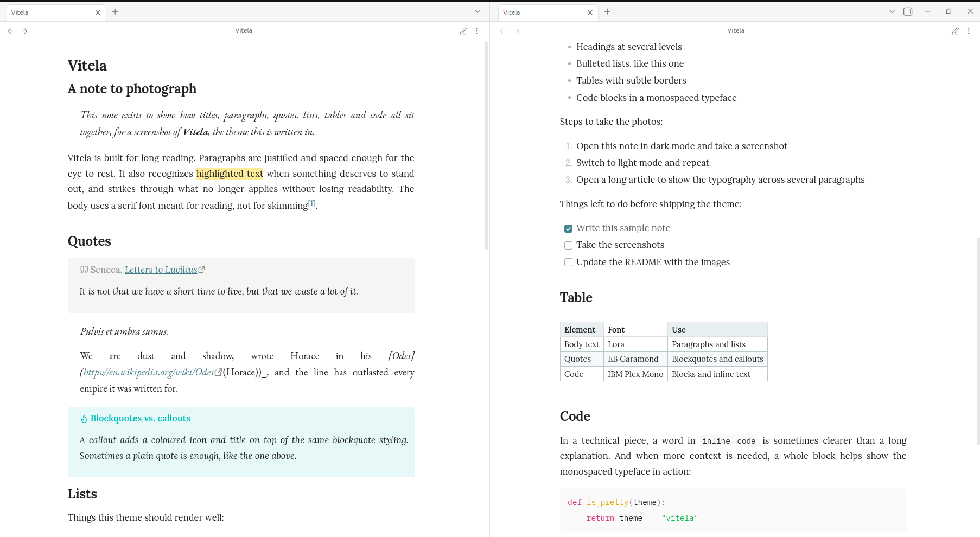980x537 pixels.
Task: Minimize the application window
Action: pyautogui.click(x=927, y=11)
